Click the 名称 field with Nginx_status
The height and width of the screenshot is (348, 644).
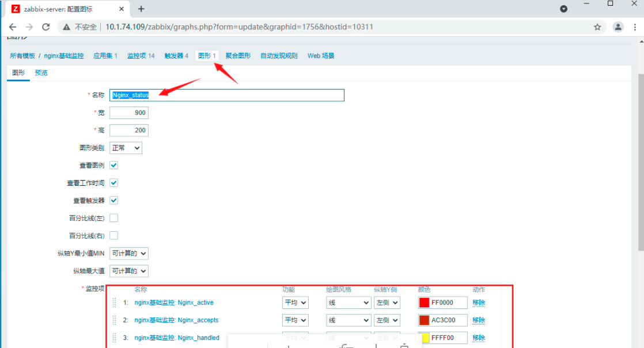click(227, 95)
